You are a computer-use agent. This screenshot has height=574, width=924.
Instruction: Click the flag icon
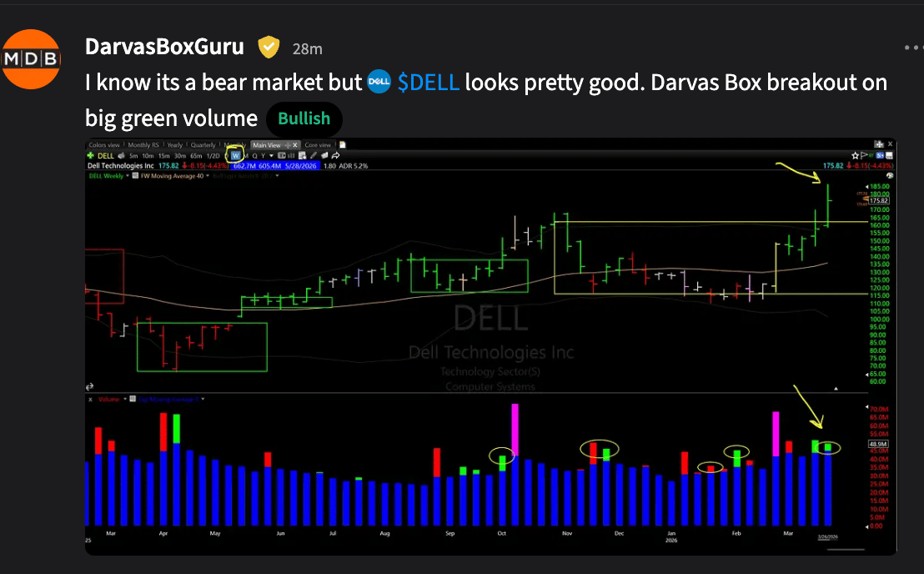coord(864,155)
